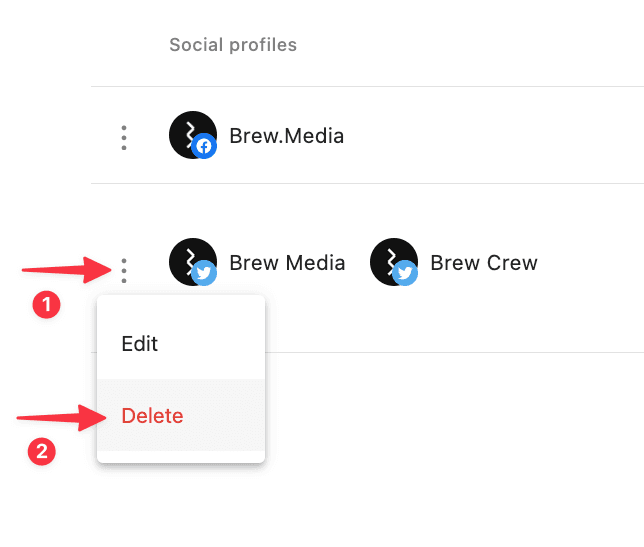The image size is (644, 547).
Task: Open the three-dot menu for Brew.Media row
Action: click(123, 137)
